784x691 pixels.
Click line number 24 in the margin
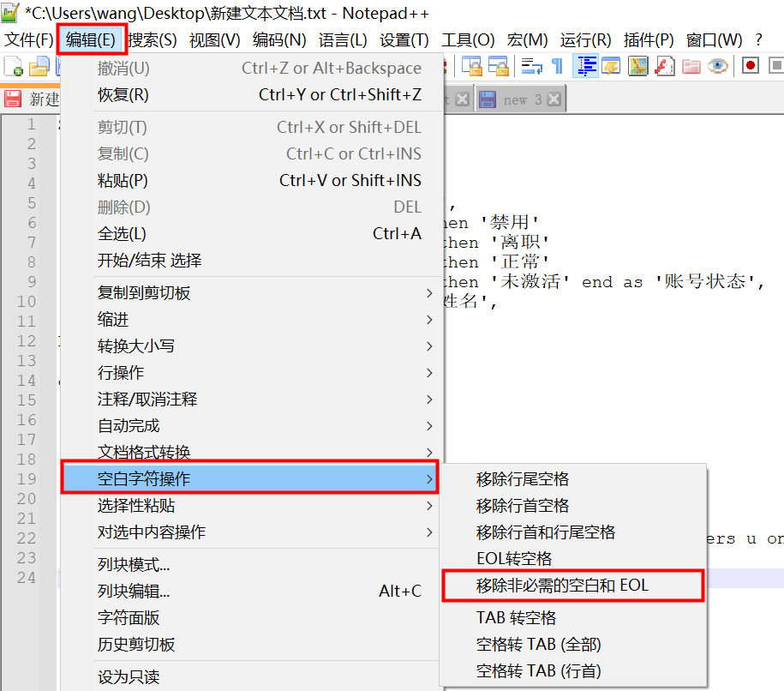point(27,578)
